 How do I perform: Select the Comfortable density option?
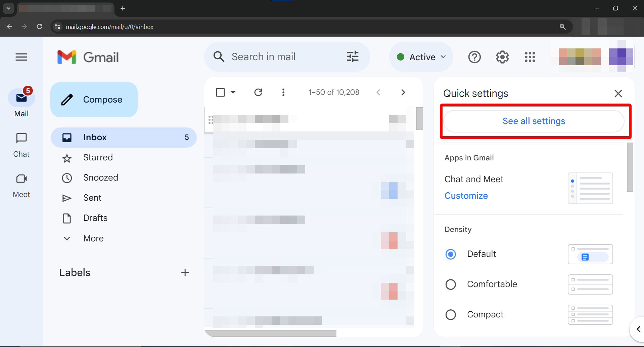[x=451, y=284]
